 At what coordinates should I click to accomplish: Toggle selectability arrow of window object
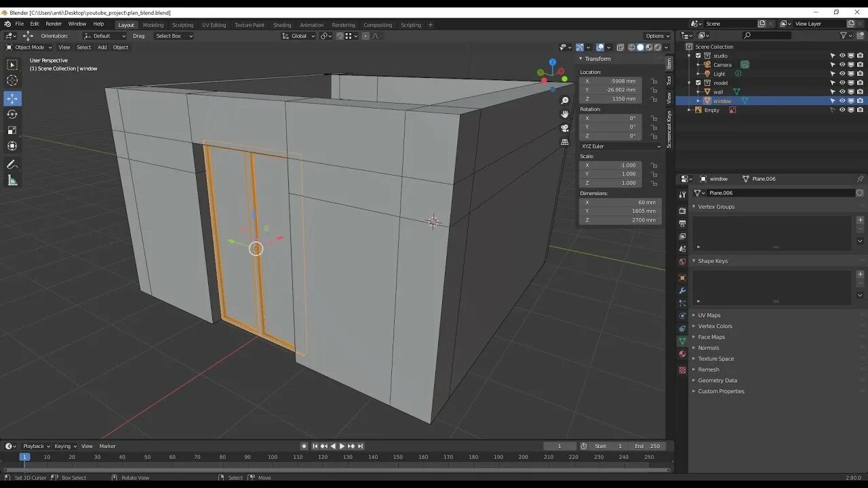pos(833,101)
